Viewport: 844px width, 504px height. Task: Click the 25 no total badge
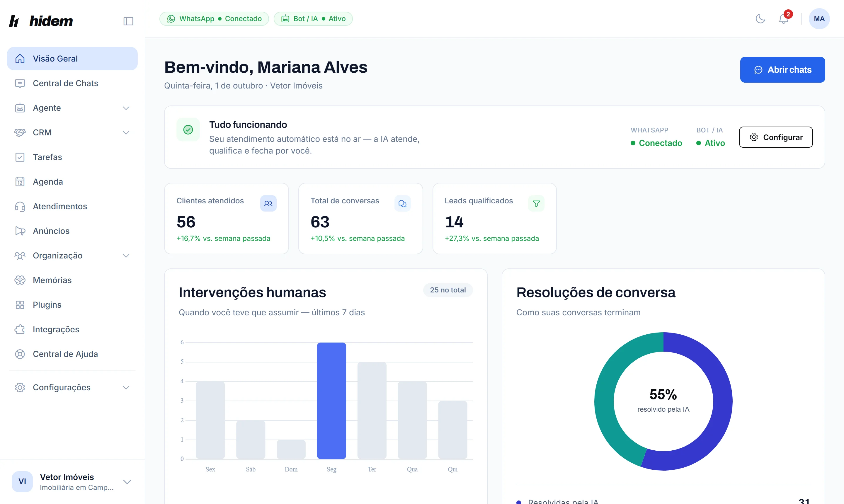pyautogui.click(x=448, y=290)
